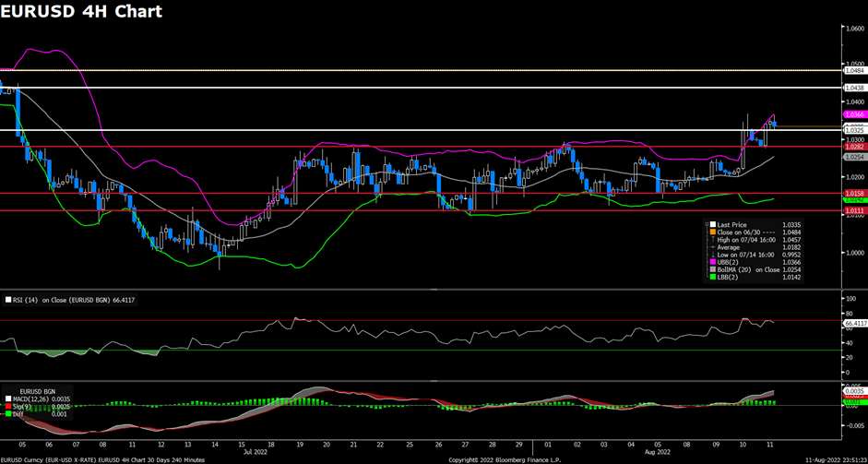Click the Average line icon in legend
This screenshot has height=464, width=868.
(x=712, y=247)
